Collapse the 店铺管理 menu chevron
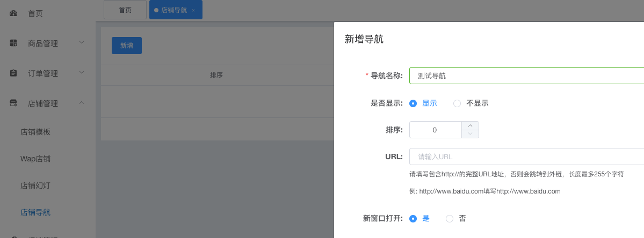The width and height of the screenshot is (644, 238). (x=82, y=102)
